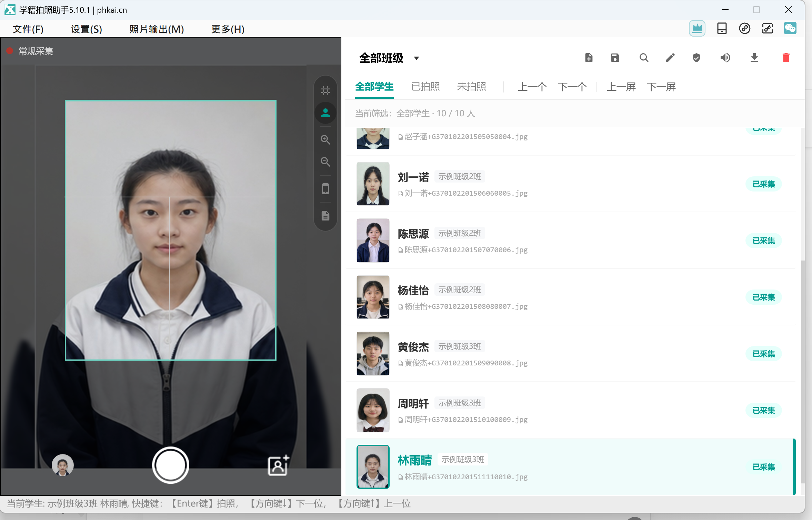812x520 pixels.
Task: Click the crown VIP icon in top bar
Action: tap(697, 28)
